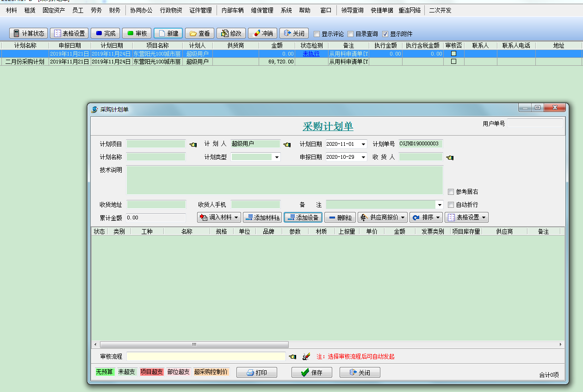
Task: Enable the 显示评论 checkbox
Action: point(317,33)
